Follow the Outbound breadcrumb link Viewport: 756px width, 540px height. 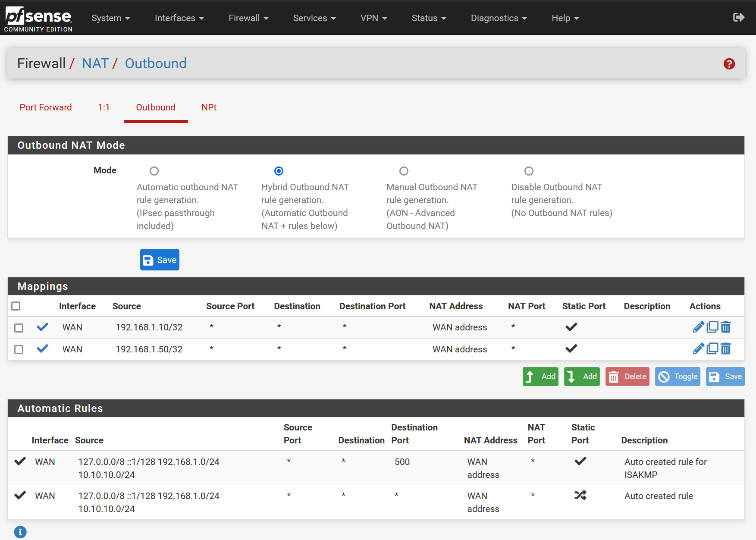[x=156, y=63]
